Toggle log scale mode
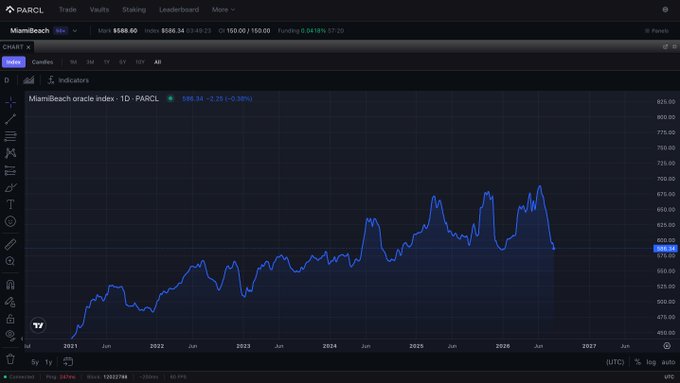Viewport: 680px width, 383px height. point(651,362)
